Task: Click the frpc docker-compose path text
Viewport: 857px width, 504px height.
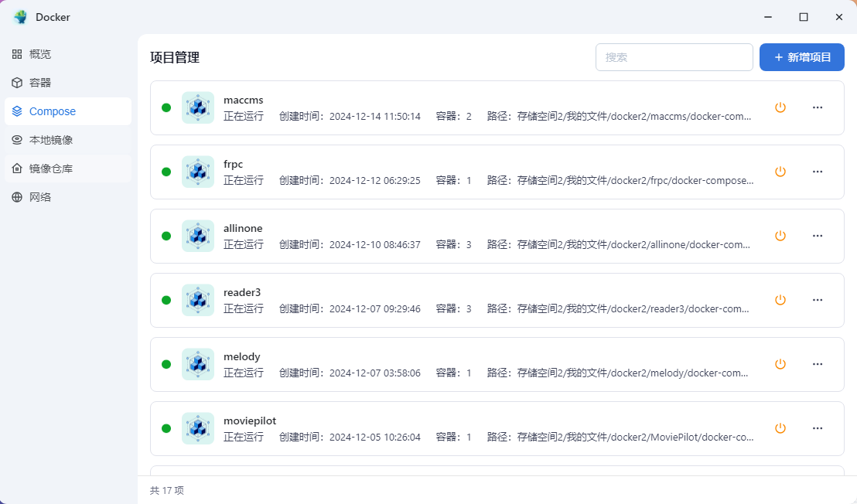Action: point(635,180)
